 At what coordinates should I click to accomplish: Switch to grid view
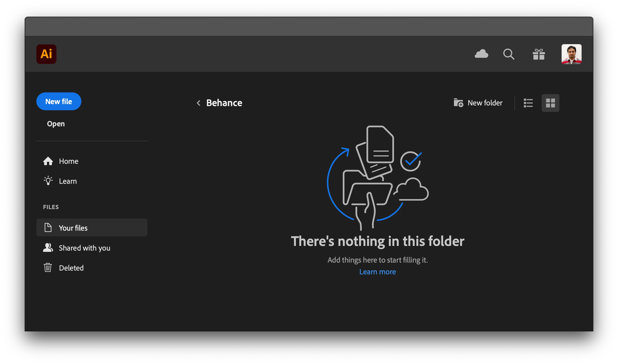550,103
